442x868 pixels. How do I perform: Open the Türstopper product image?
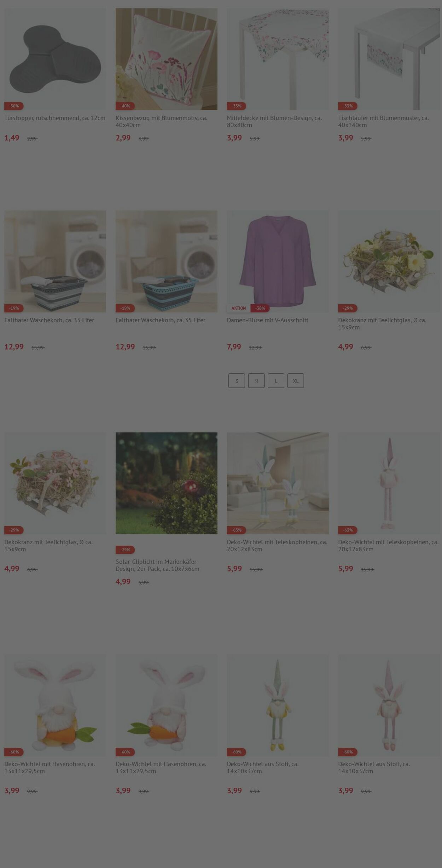coord(55,59)
